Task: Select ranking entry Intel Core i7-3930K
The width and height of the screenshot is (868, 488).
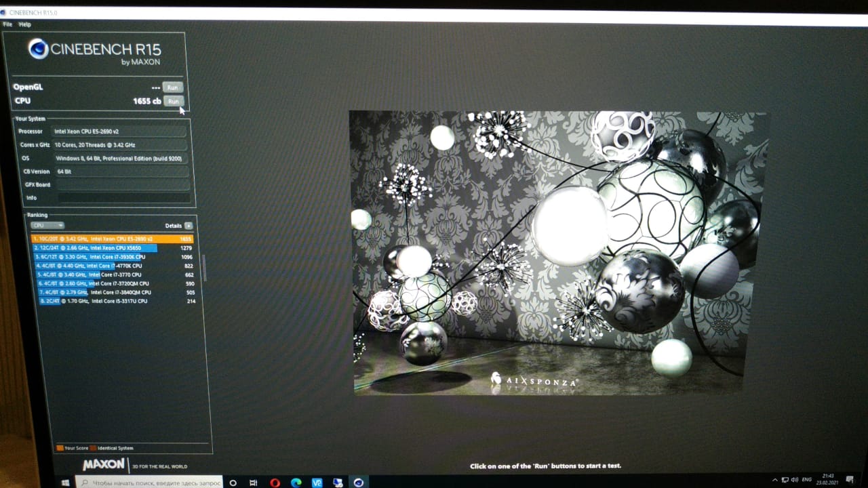Action: click(114, 257)
